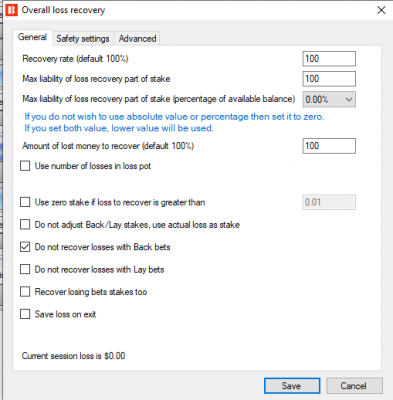Tick Recover losing bets stakes too

(x=25, y=292)
